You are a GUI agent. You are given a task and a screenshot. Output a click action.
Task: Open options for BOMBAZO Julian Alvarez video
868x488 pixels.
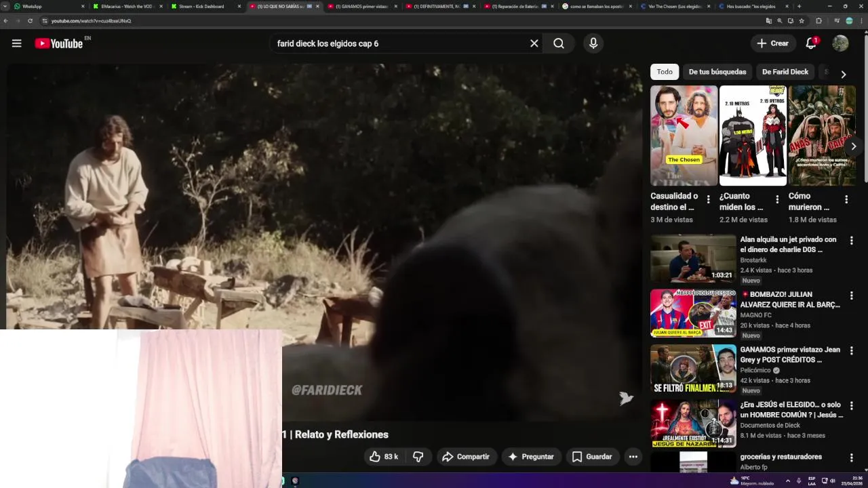click(852, 296)
